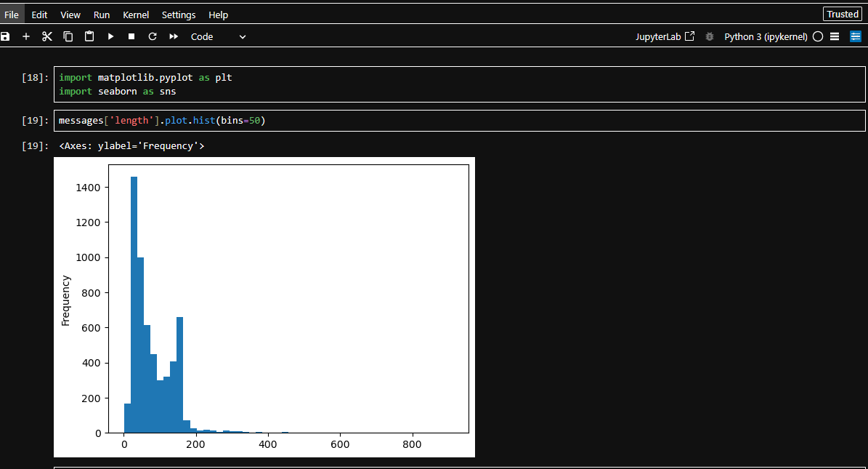Screen dimensions: 868x469
Task: Open the Kernel menu
Action: (x=136, y=15)
